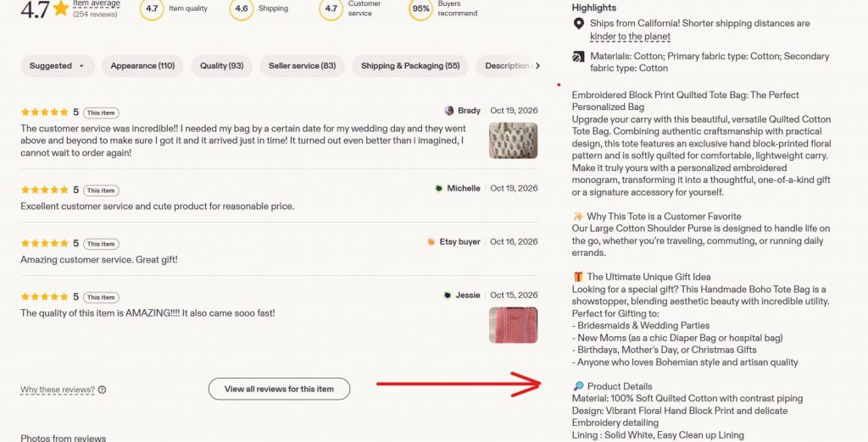The image size is (868, 442).
Task: Click This item badge on Michelle's review
Action: (x=102, y=191)
